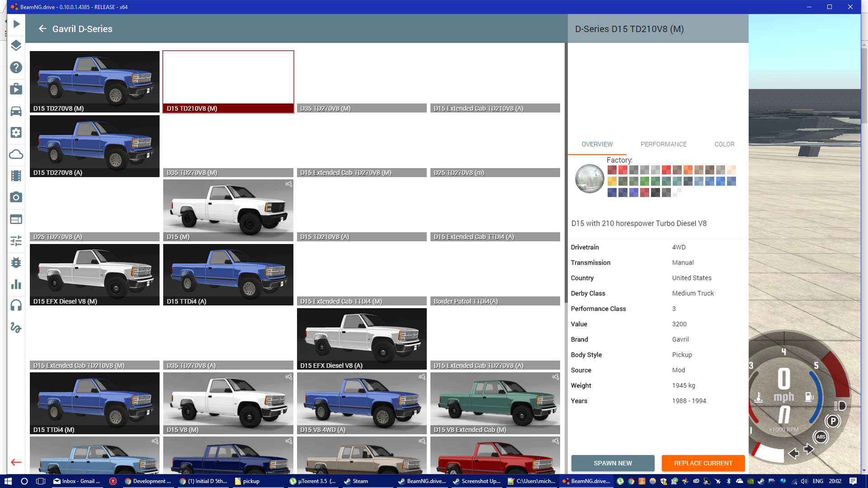The width and height of the screenshot is (868, 488).
Task: Go back using the Gavril D-Series arrow
Action: tap(42, 29)
